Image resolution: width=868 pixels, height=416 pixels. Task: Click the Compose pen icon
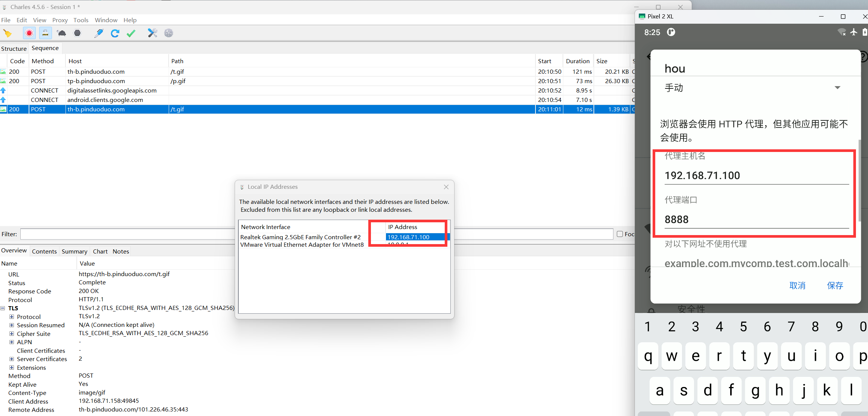99,33
